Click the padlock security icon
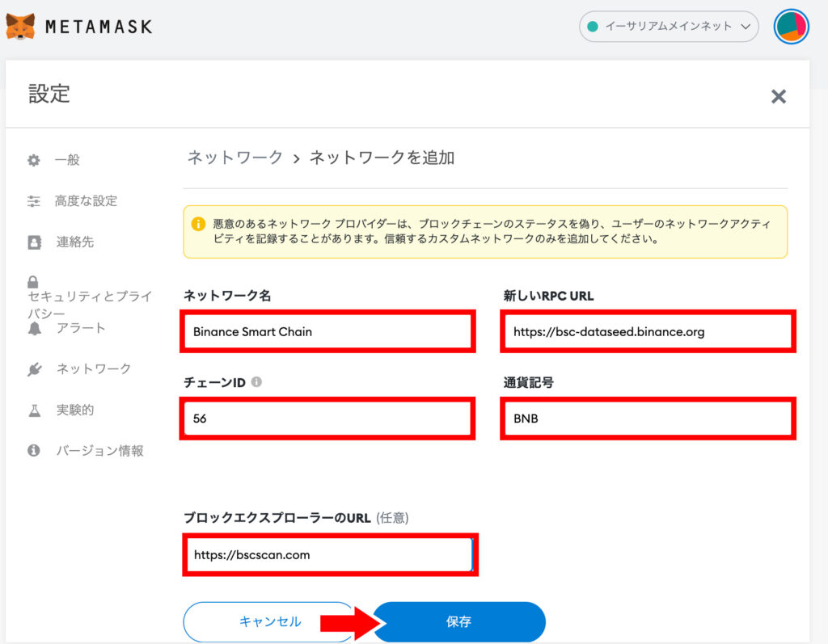The height and width of the screenshot is (644, 828). coord(32,281)
